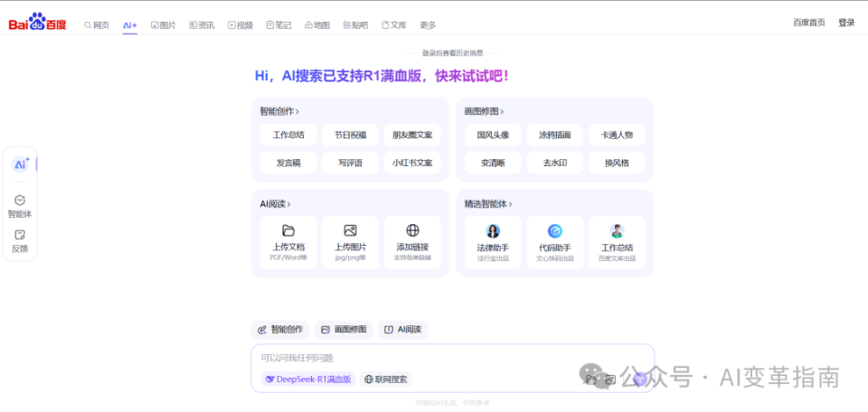Switch to the 文库 tab
The image size is (868, 412).
(x=394, y=25)
